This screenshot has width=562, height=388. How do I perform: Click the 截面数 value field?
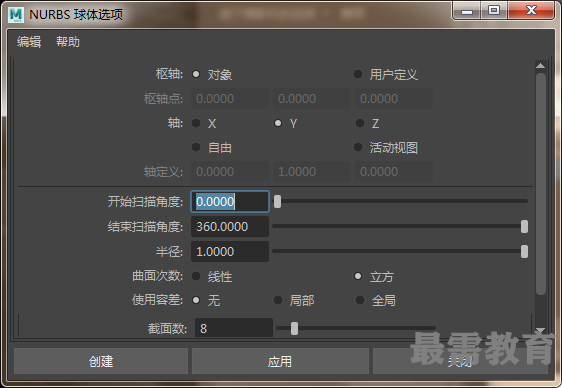[234, 328]
